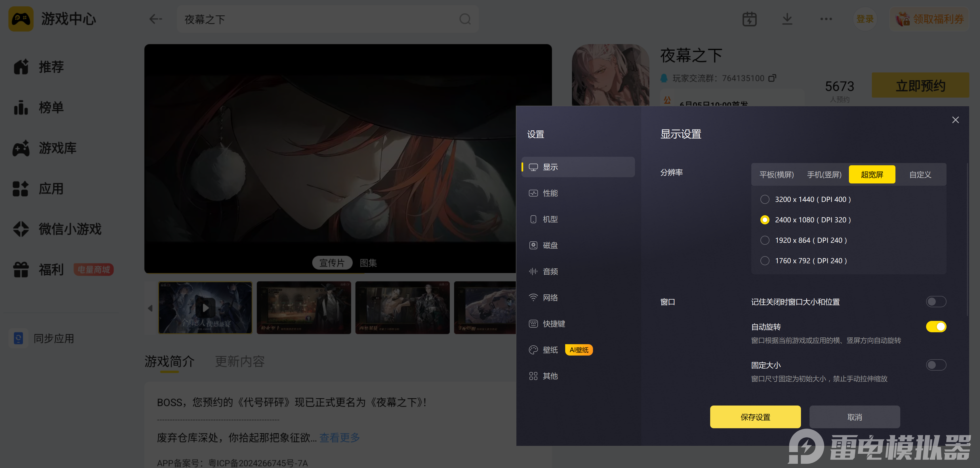Select the third screenshot thumbnail
This screenshot has height=468, width=980.
403,308
